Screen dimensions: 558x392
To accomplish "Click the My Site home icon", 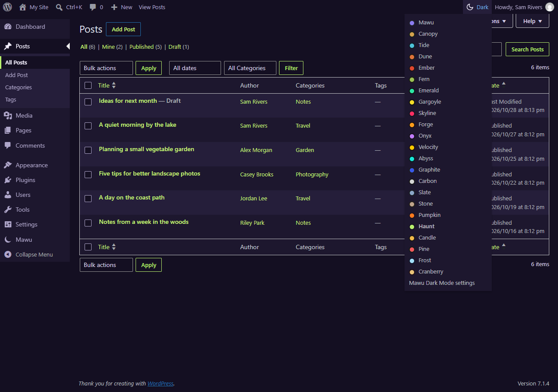I will [23, 7].
